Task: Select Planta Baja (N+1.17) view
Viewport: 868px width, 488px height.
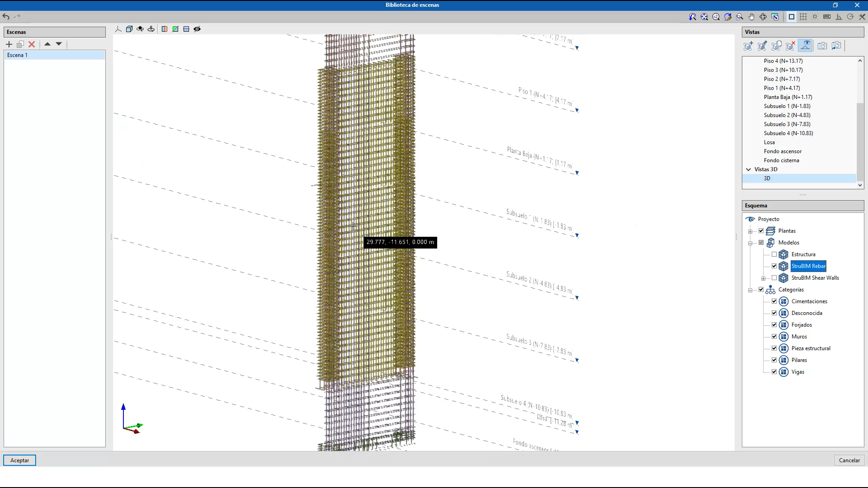Action: pos(788,97)
